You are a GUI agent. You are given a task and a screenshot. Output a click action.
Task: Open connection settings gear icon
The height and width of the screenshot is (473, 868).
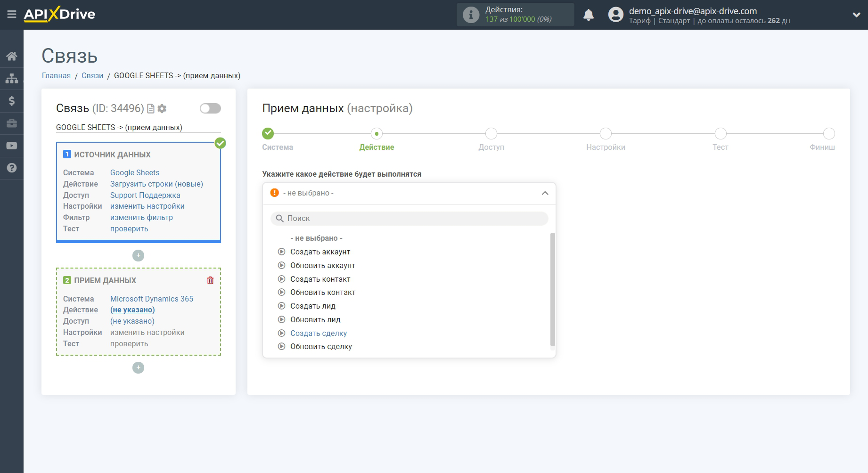[x=162, y=109]
